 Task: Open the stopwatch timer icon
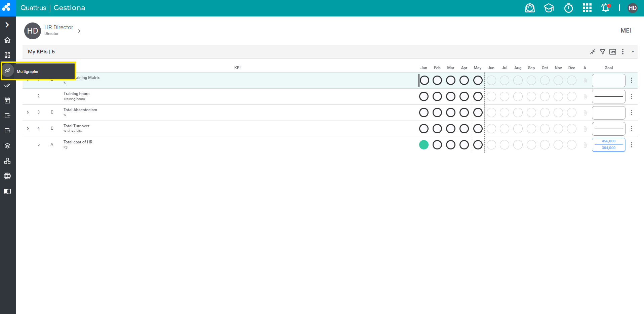click(568, 8)
